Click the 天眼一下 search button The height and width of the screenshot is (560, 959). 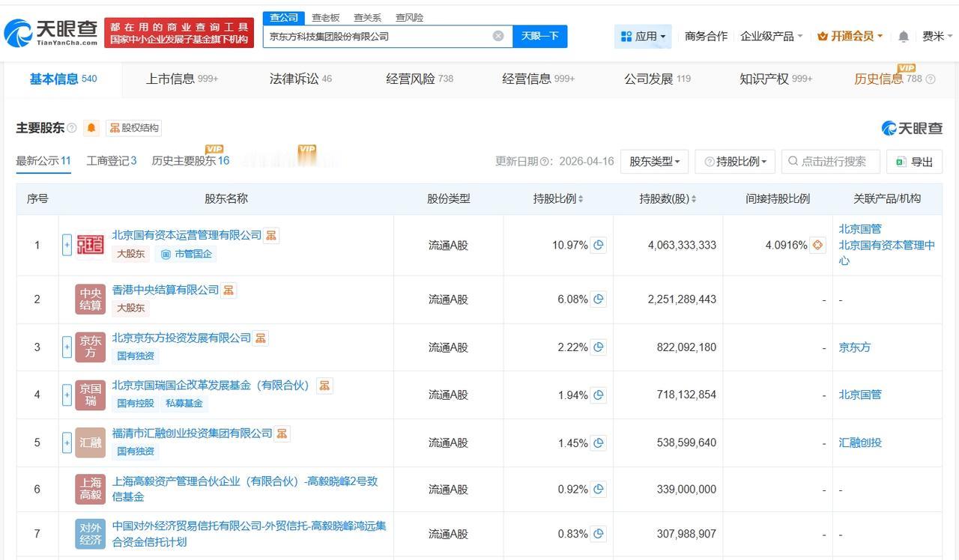point(539,36)
